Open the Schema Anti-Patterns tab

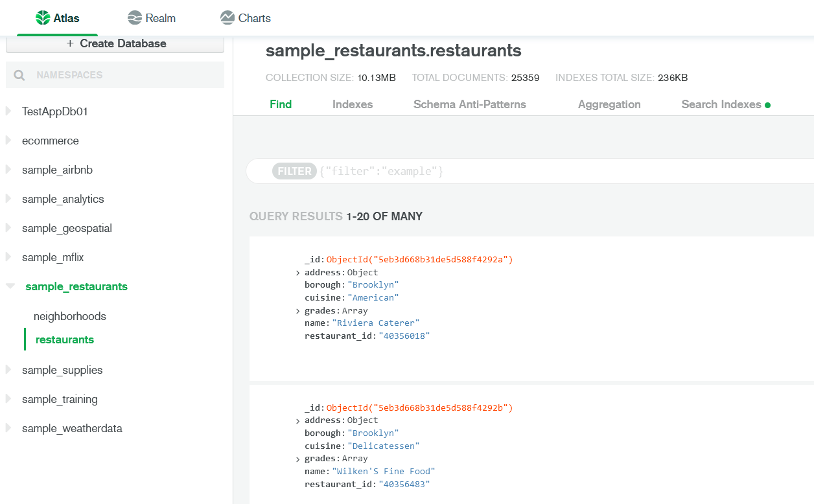pos(469,104)
